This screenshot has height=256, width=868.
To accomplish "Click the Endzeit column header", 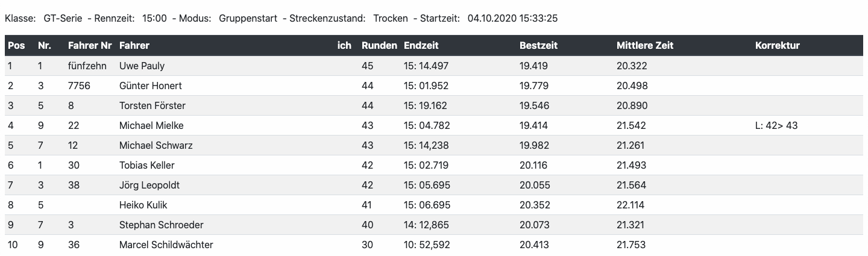I will [x=421, y=45].
